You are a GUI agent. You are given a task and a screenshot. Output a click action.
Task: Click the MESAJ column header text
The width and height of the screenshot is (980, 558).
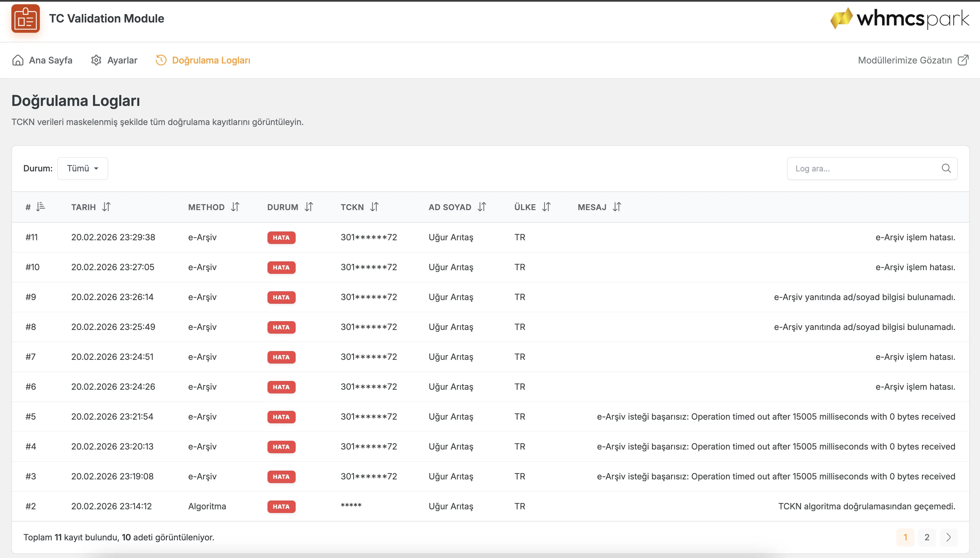pos(592,207)
